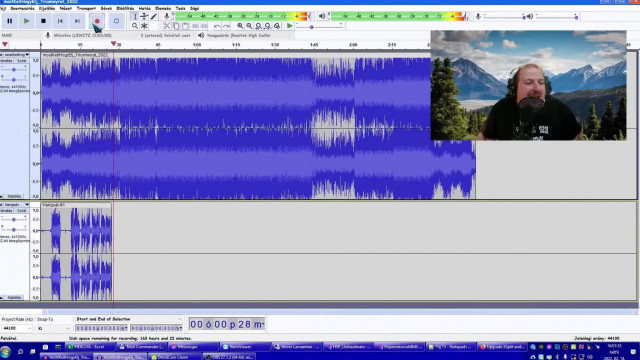Click the Zoom Toggle icon
Viewport: 640px width, 360px height.
pyautogui.click(x=277, y=26)
